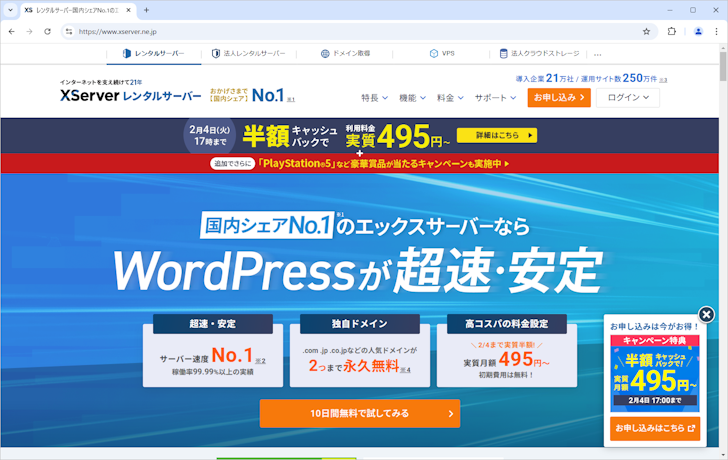Show more services with ellipsis

click(598, 54)
